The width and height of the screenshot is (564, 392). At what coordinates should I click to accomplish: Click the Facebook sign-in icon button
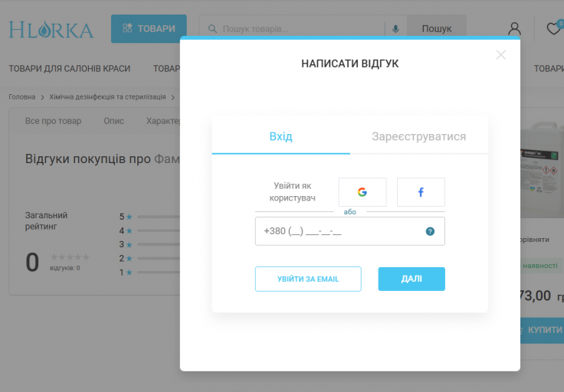tap(421, 192)
